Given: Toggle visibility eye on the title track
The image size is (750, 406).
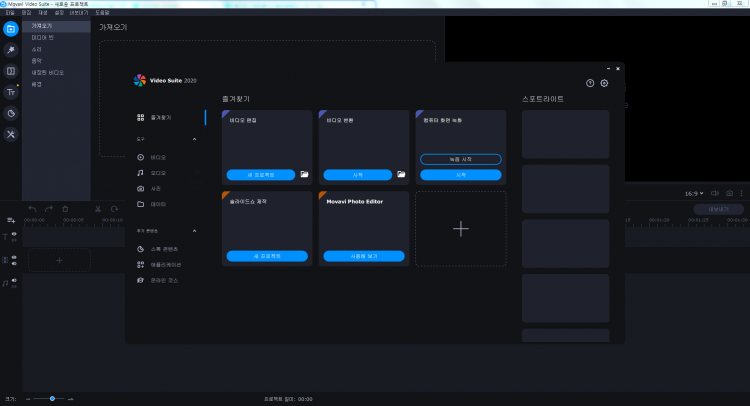Looking at the screenshot, I should point(14,233).
